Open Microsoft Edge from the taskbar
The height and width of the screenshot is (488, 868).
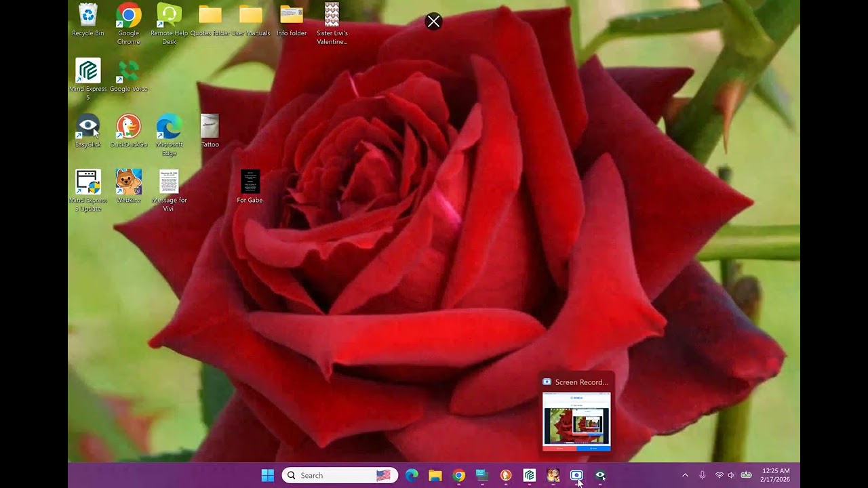[412, 475]
